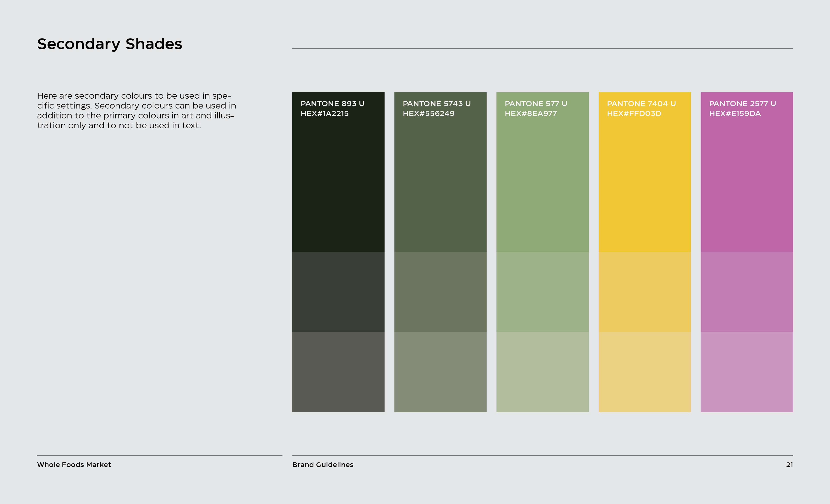
Task: Click the middle tint of the sage column
Action: click(542, 292)
